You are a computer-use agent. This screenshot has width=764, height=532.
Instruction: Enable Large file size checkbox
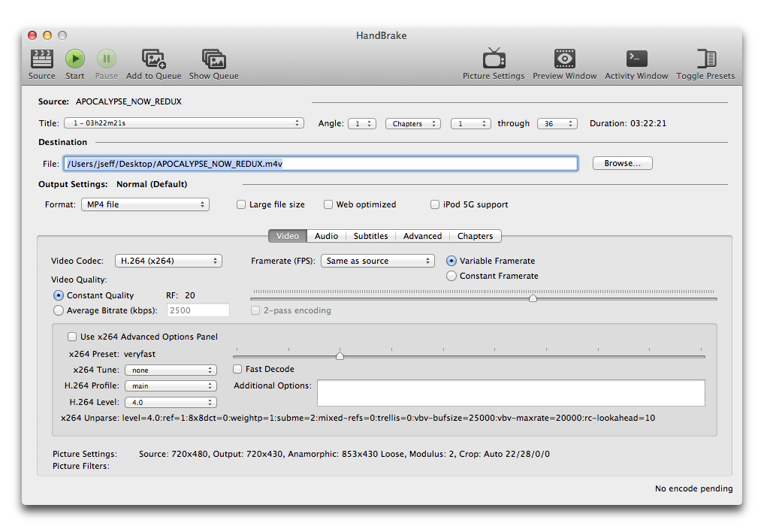241,204
